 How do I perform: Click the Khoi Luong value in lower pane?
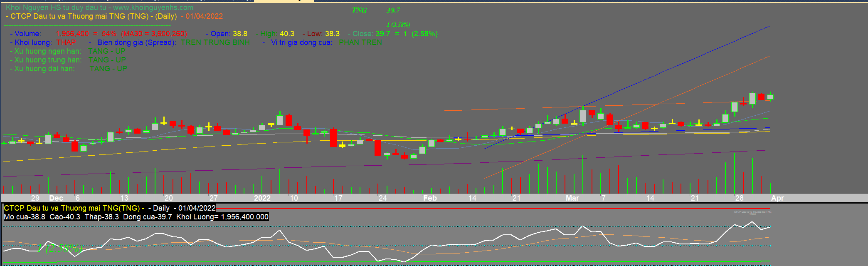point(244,217)
